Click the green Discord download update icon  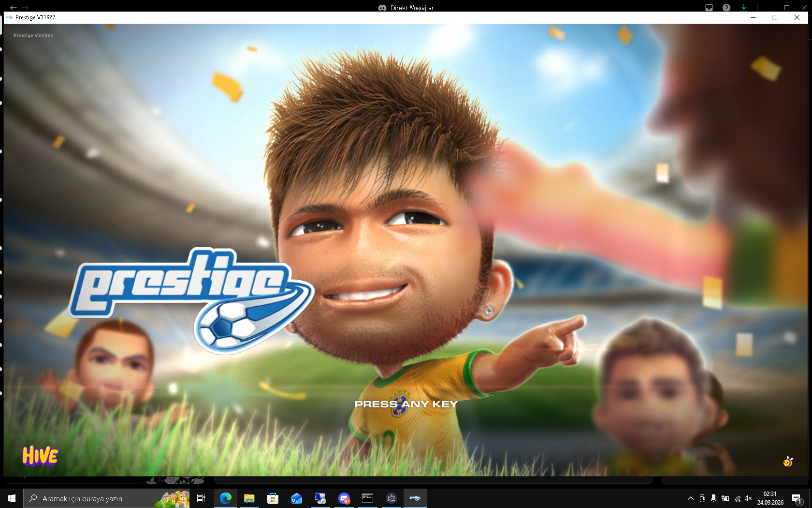744,8
